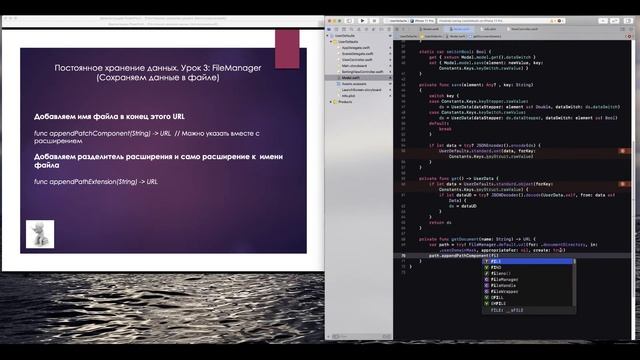Image resolution: width=640 pixels, height=360 pixels.
Task: Select the Debug navigator icon
Action: coord(373,29)
